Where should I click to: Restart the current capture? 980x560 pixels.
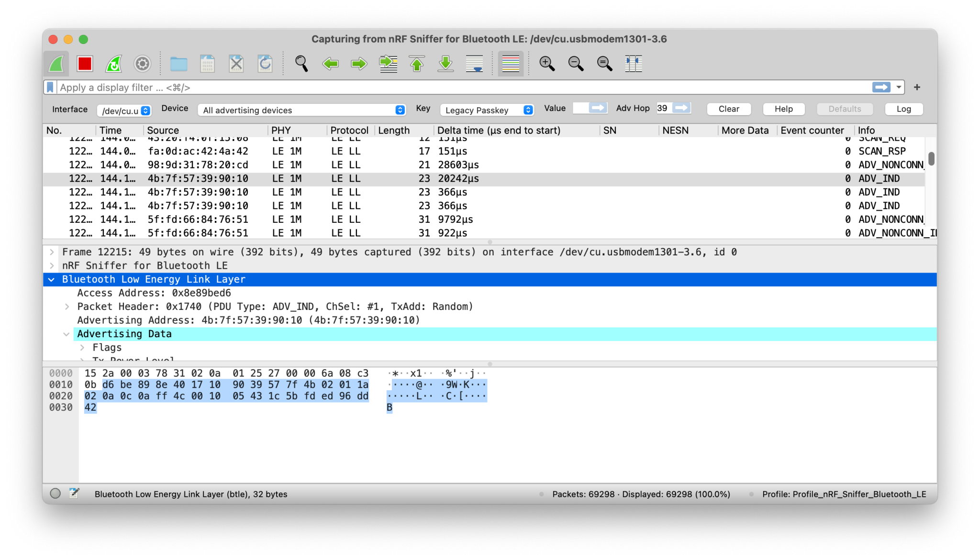click(113, 64)
